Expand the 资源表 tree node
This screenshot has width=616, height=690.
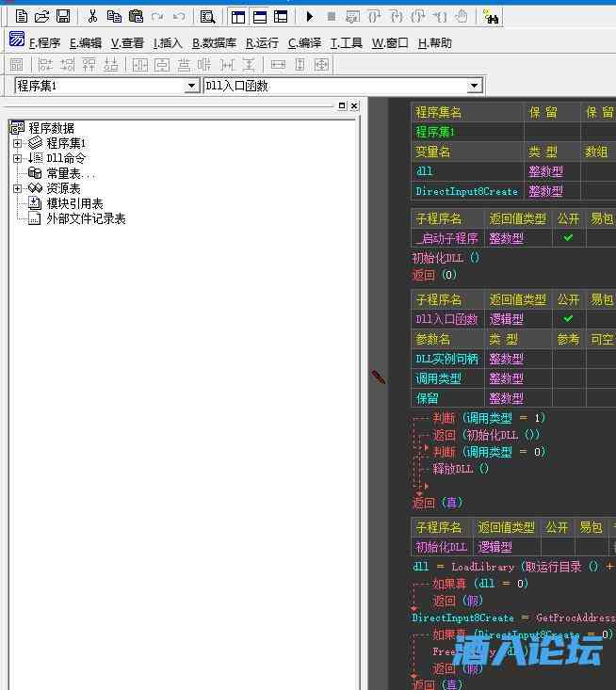pyautogui.click(x=17, y=189)
